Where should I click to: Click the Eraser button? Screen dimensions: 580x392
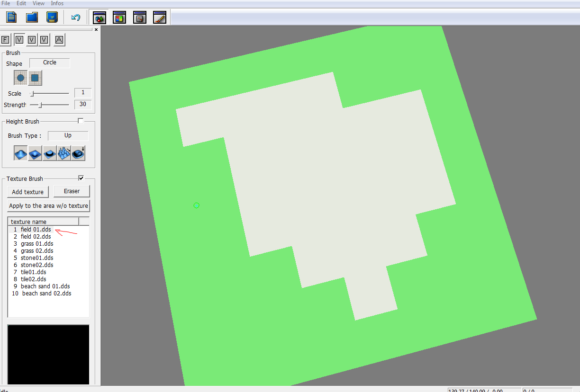coord(72,191)
